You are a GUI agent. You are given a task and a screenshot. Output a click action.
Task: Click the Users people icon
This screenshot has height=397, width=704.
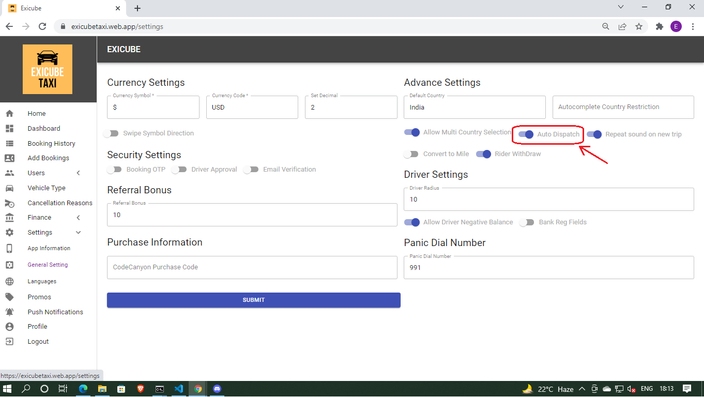point(9,173)
